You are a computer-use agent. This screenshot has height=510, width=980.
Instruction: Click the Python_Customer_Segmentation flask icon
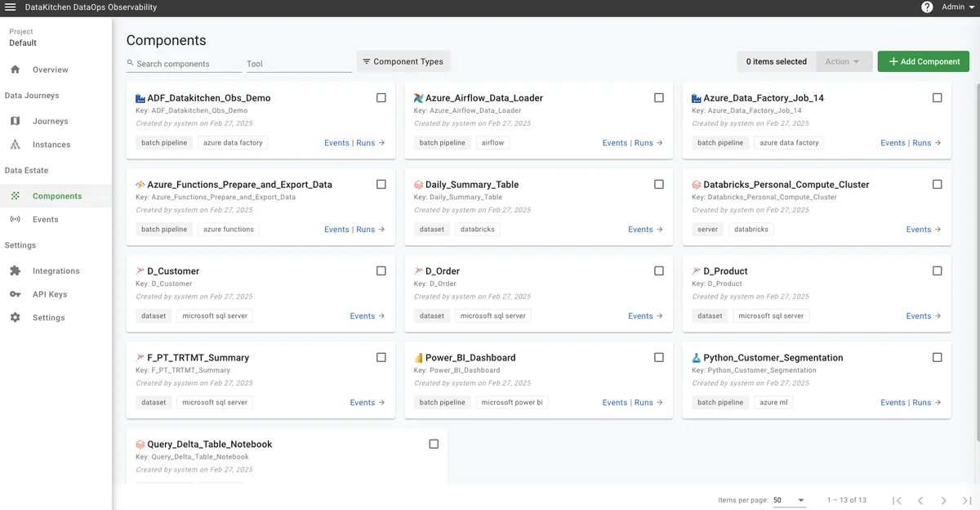pos(697,358)
